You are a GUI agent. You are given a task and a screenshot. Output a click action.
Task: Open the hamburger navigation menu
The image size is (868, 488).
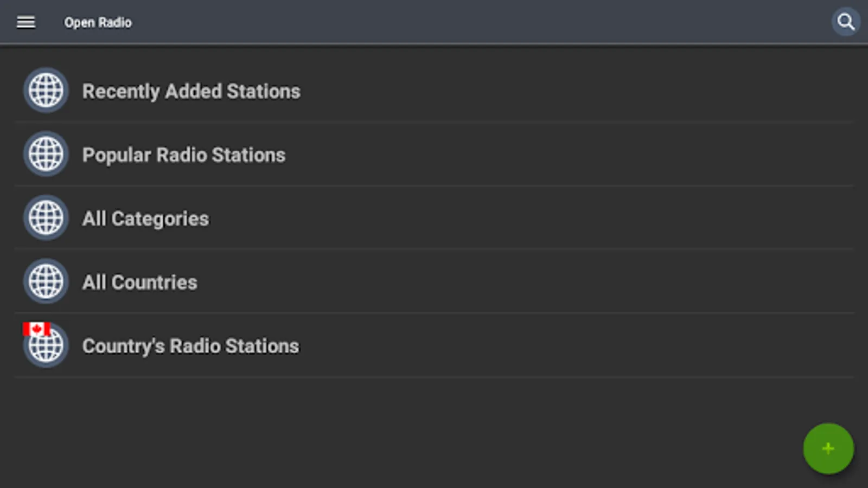(x=25, y=22)
